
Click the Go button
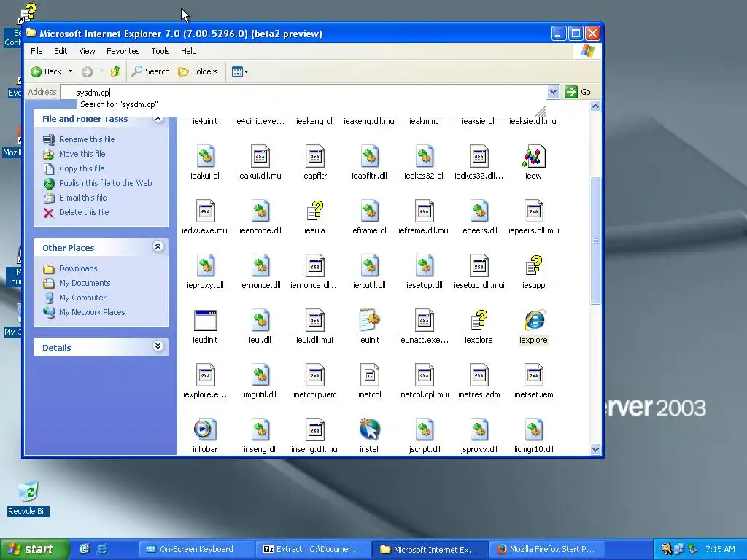coord(578,92)
